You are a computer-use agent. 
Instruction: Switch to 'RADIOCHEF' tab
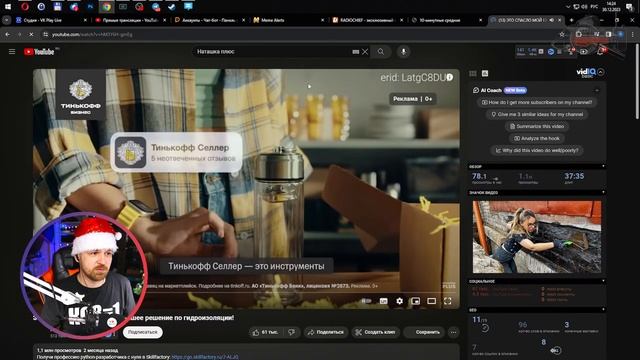pyautogui.click(x=368, y=20)
